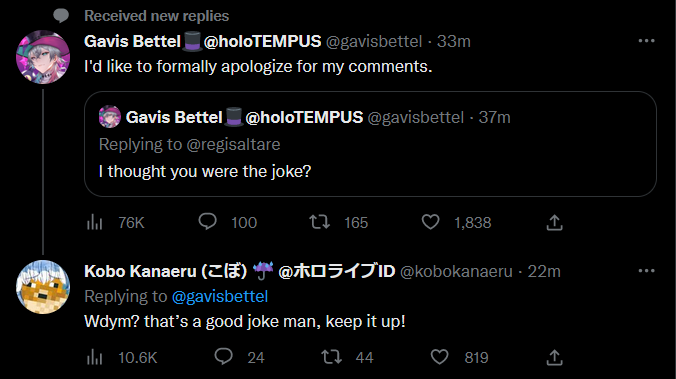Viewport: 676px width, 379px height.
Task: Open Kobo Kanaeru's profile avatar
Action: tap(43, 287)
